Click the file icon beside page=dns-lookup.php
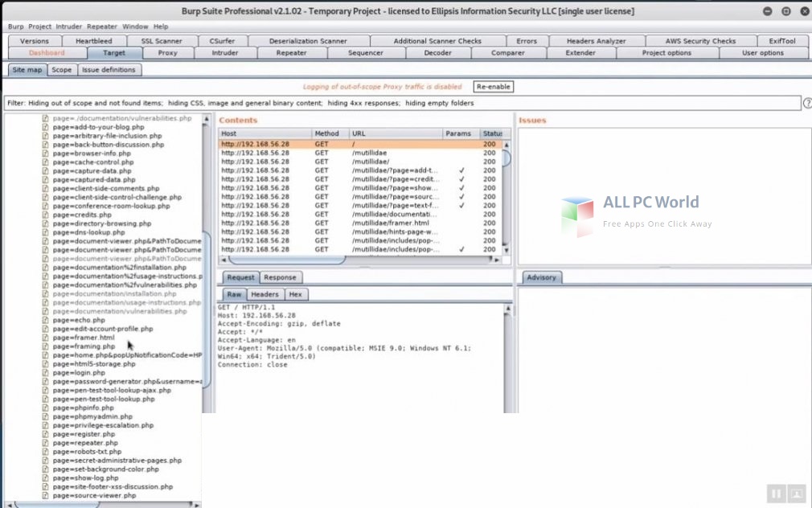812x508 pixels. point(46,232)
